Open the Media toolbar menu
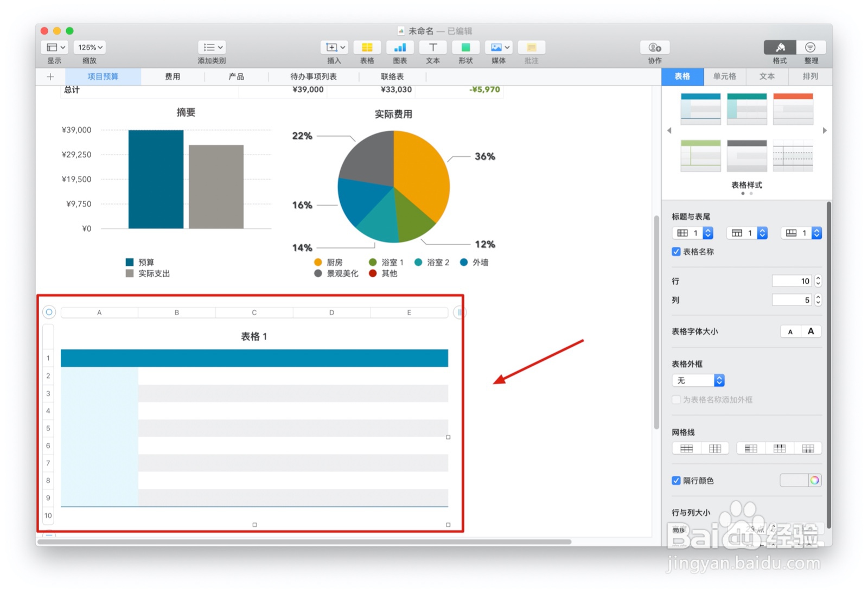Screen dimensions: 868x593 click(499, 48)
